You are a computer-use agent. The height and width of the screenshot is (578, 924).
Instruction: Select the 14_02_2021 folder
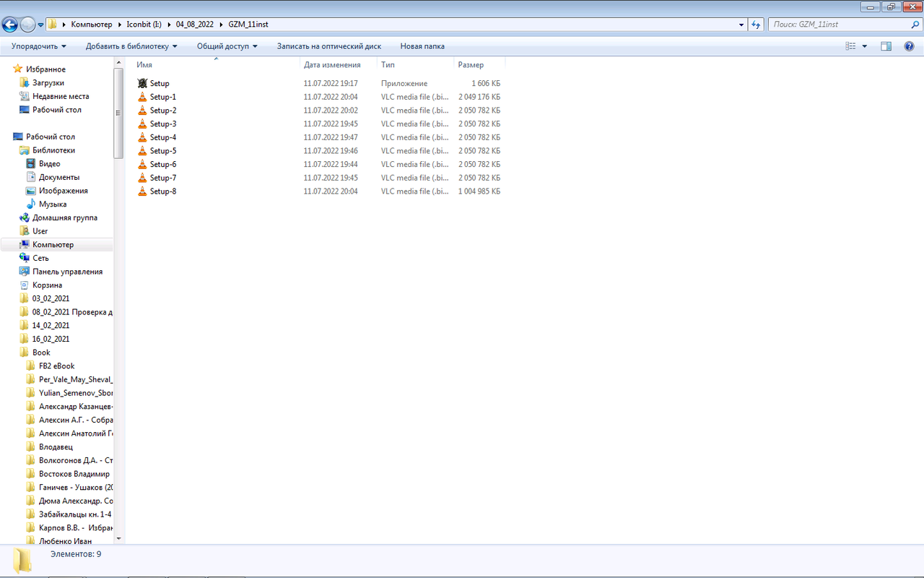point(51,325)
